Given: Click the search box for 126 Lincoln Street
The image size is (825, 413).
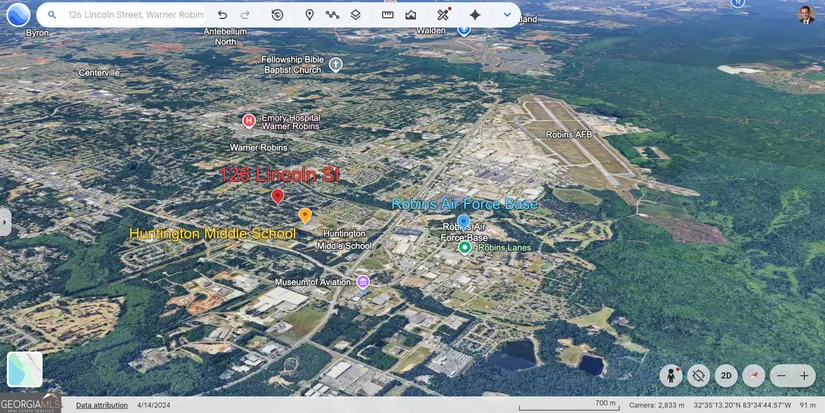Looking at the screenshot, I should click(135, 15).
